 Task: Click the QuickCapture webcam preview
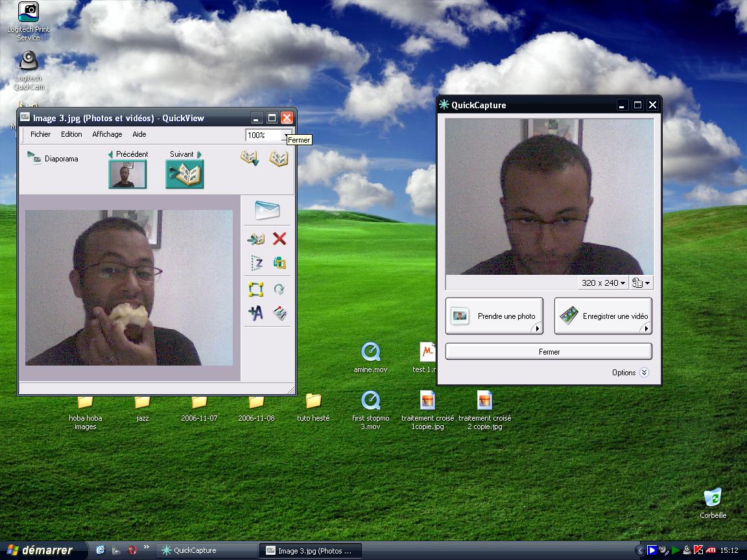(549, 196)
